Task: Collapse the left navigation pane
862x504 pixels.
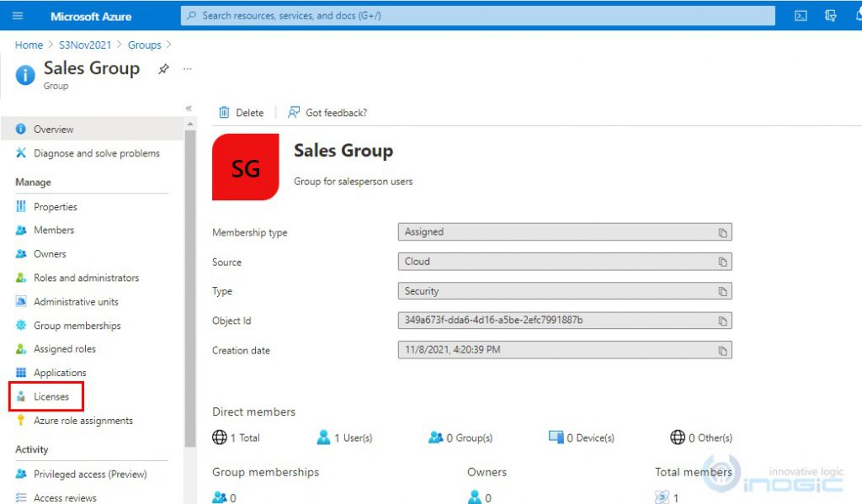Action: pyautogui.click(x=189, y=108)
